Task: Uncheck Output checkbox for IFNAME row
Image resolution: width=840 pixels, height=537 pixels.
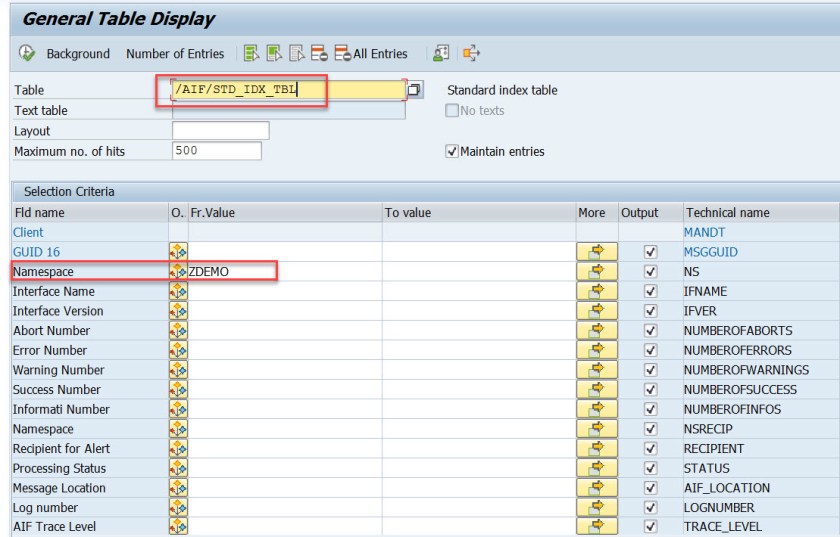Action: pyautogui.click(x=651, y=291)
